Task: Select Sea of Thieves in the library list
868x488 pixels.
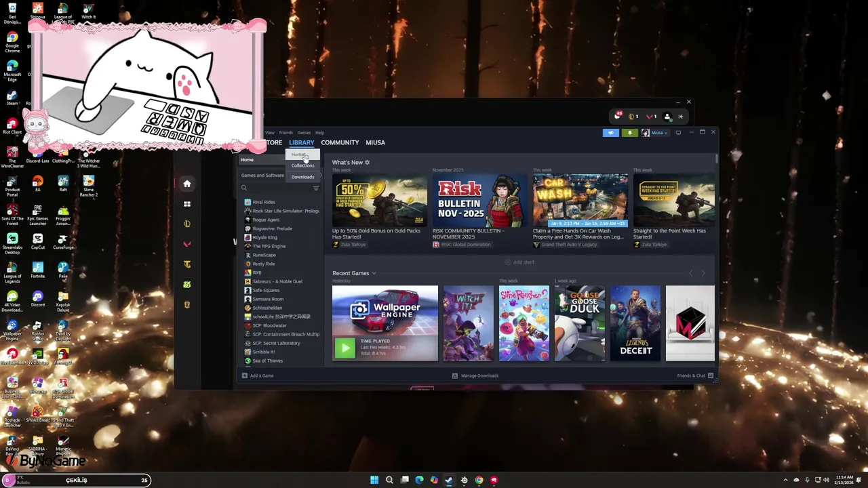Action: pos(281,361)
